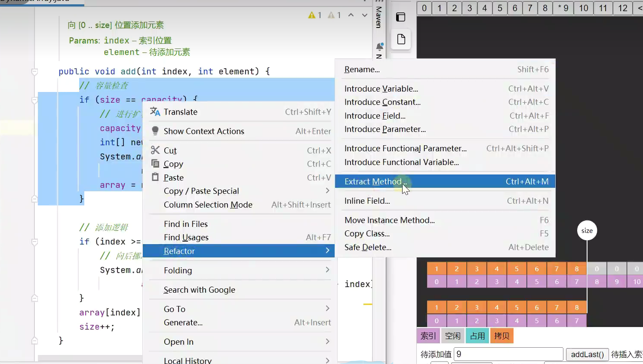Viewport: 643px width, 364px height.
Task: Collapse fold marker beside 'if (index >=' line
Action: click(35, 242)
